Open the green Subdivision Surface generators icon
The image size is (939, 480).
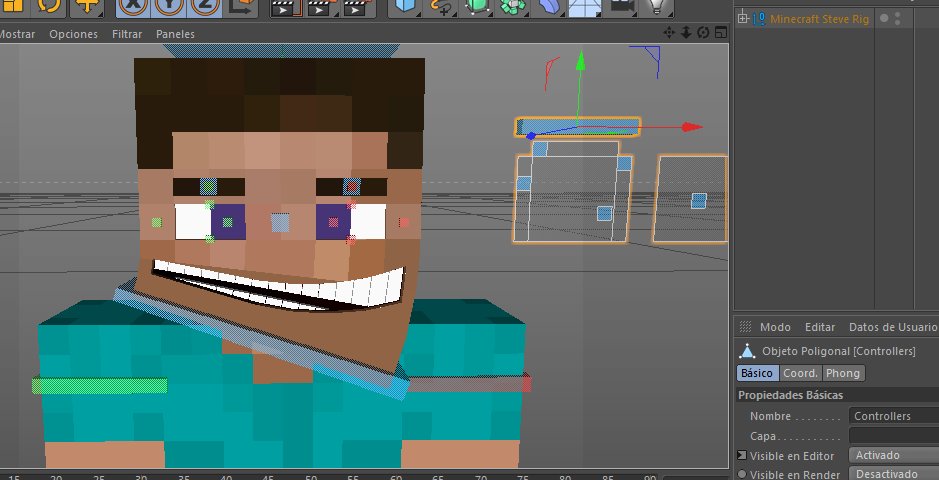[478, 5]
